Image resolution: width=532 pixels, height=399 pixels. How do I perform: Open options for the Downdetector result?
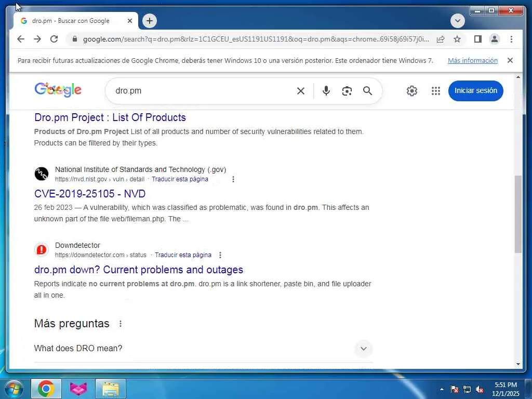point(220,255)
